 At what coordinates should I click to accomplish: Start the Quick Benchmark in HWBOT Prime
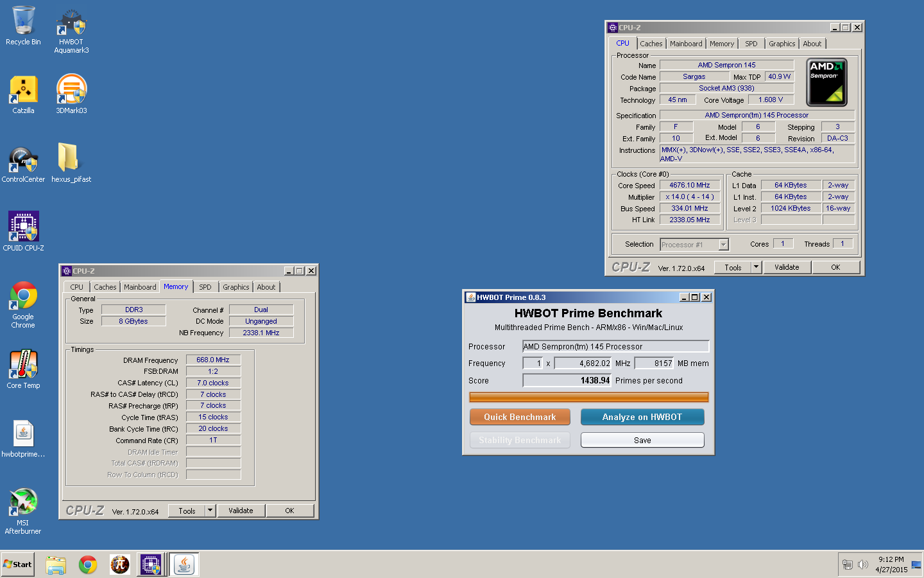point(520,417)
